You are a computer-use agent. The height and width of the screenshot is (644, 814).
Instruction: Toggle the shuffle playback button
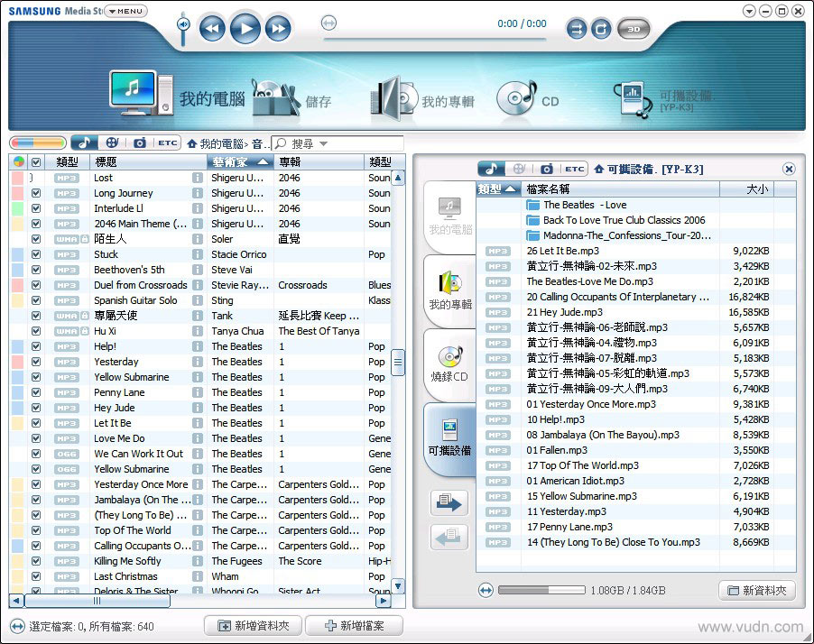click(x=577, y=29)
